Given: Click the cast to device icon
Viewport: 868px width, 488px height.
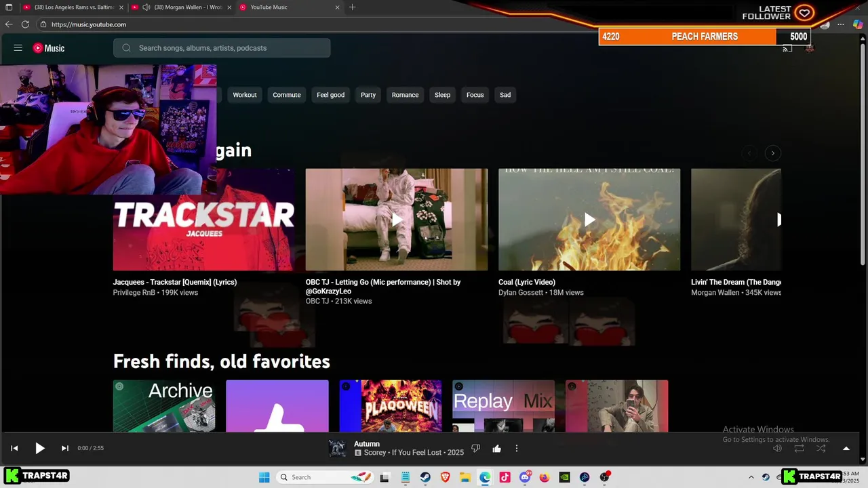Looking at the screenshot, I should coord(787,48).
